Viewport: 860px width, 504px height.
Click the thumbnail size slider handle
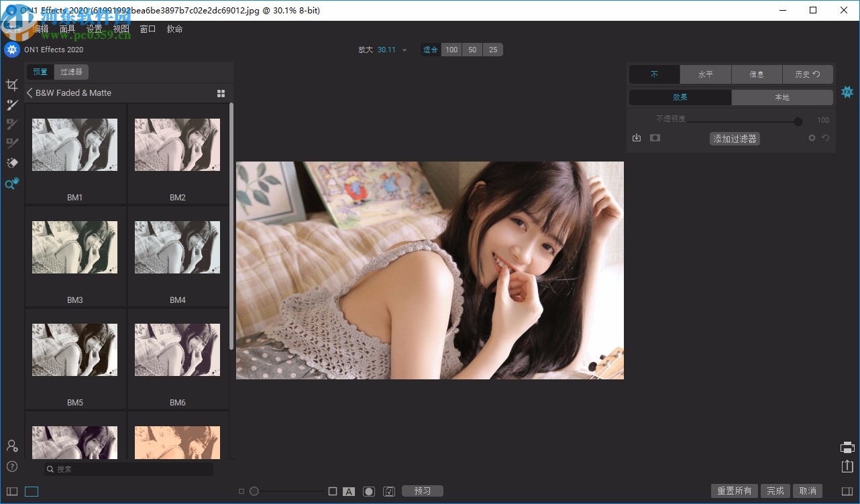[x=254, y=491]
